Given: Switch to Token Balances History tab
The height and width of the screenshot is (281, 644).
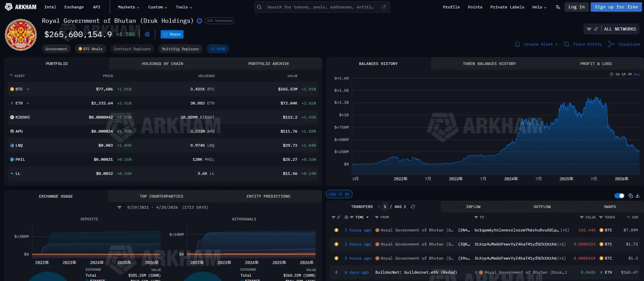Looking at the screenshot, I should [489, 64].
